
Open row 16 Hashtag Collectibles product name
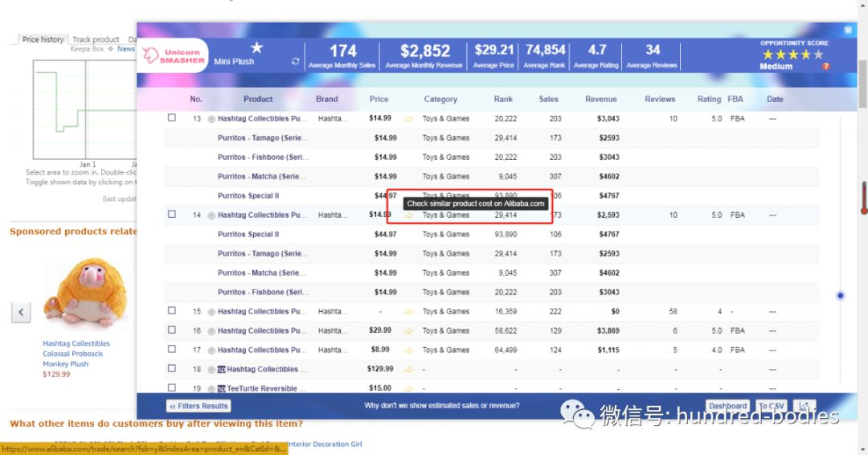[x=261, y=331]
